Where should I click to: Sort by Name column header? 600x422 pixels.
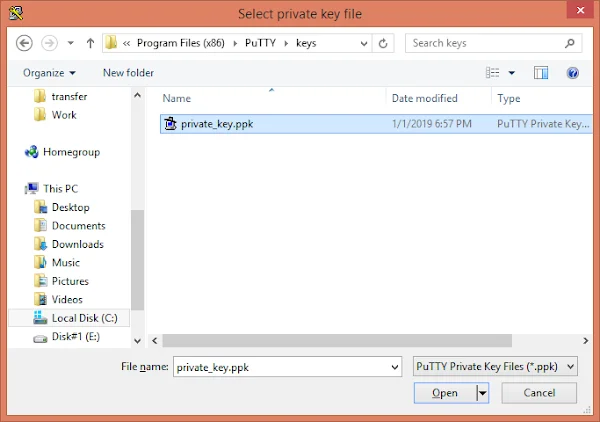(176, 98)
